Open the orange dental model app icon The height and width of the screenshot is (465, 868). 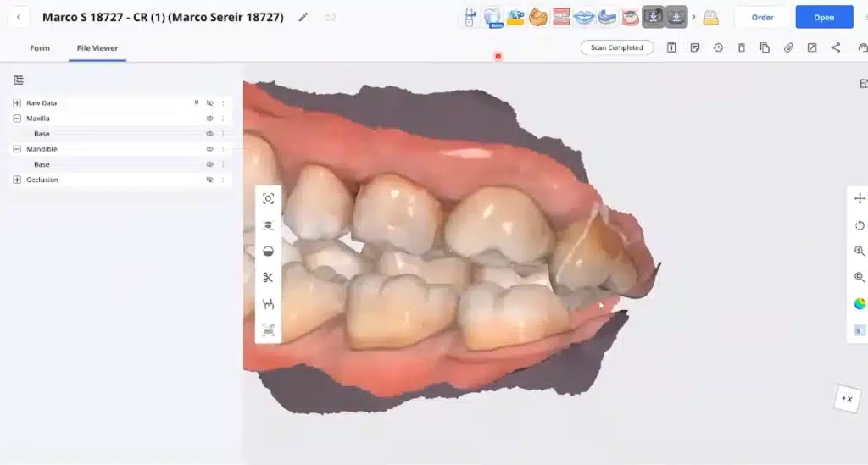537,17
